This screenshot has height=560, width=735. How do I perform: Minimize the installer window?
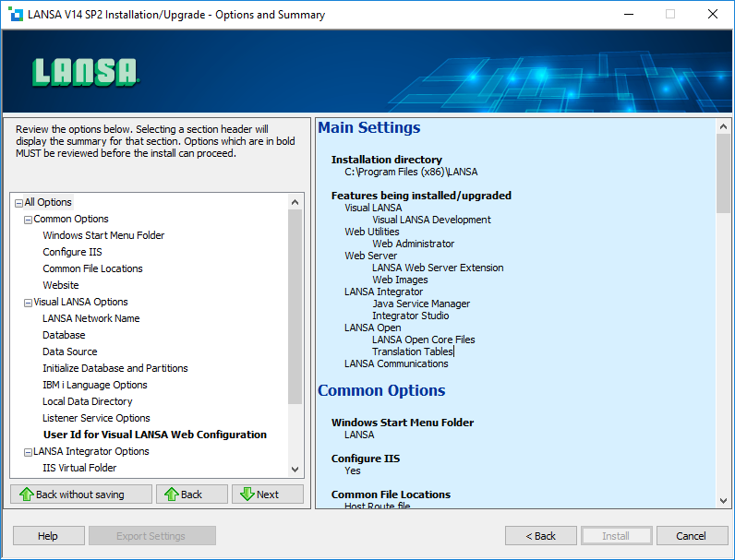(x=629, y=14)
